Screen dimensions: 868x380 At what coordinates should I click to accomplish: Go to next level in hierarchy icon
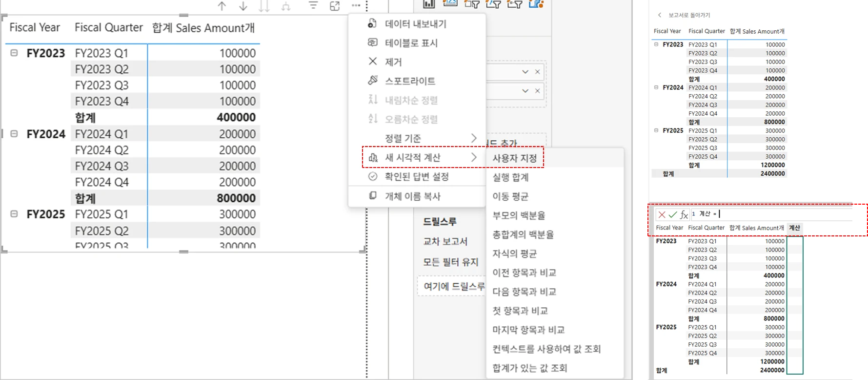coord(264,6)
